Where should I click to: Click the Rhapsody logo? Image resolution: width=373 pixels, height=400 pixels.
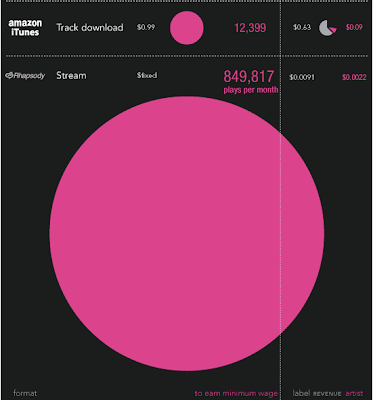point(25,76)
